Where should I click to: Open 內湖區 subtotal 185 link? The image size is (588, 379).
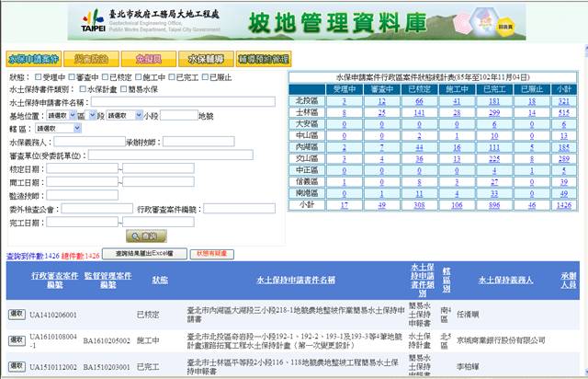point(563,147)
